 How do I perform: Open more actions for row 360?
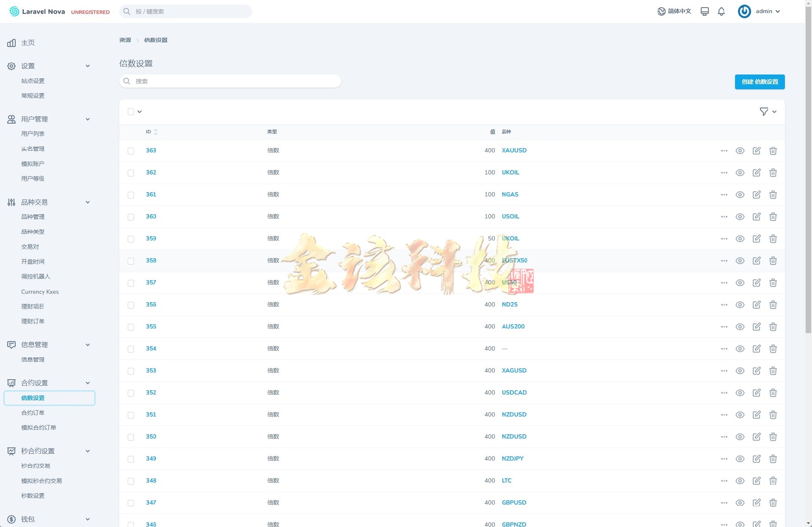tap(724, 217)
